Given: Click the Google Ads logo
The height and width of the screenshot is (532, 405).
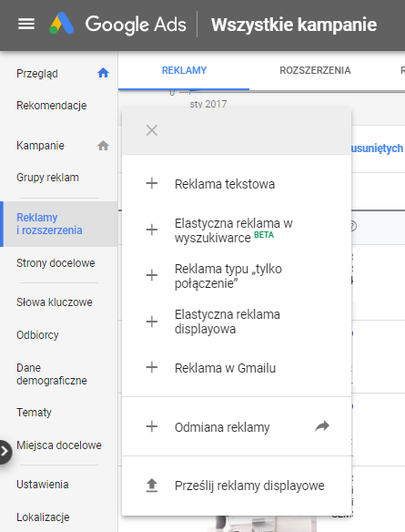Looking at the screenshot, I should (x=117, y=24).
